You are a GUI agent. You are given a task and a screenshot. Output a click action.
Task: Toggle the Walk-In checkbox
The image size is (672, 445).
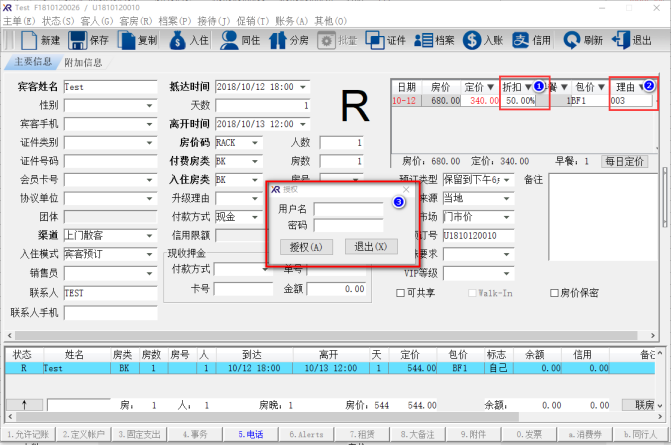coord(472,293)
